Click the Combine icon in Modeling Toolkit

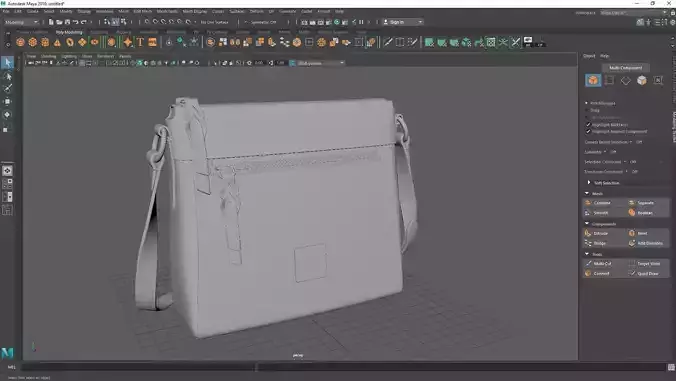click(588, 203)
